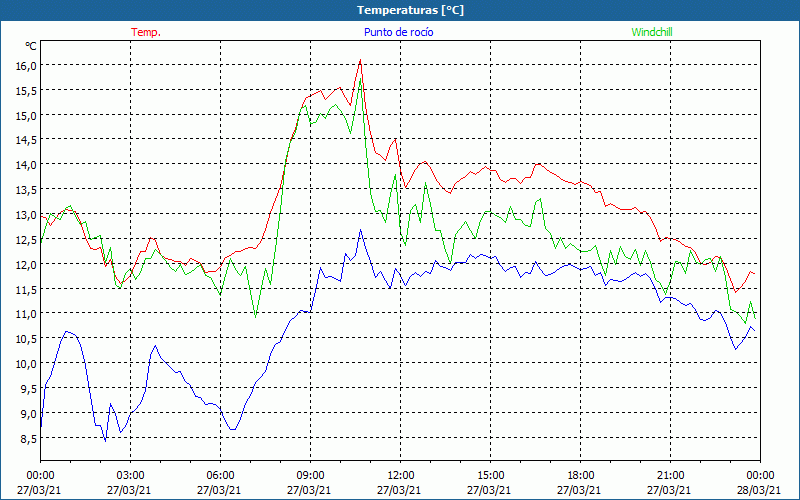Click the 28/03/21 date label
800x500 pixels.
pos(760,490)
